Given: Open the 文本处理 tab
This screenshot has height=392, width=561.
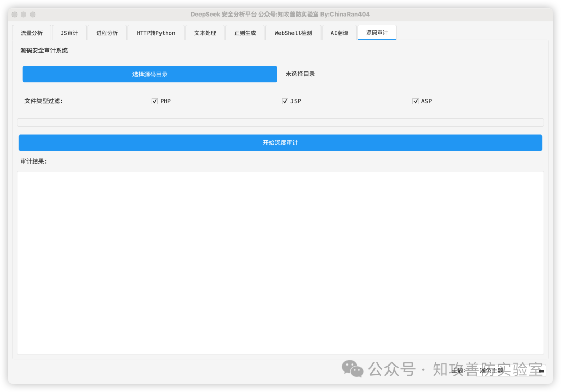Looking at the screenshot, I should [x=205, y=33].
